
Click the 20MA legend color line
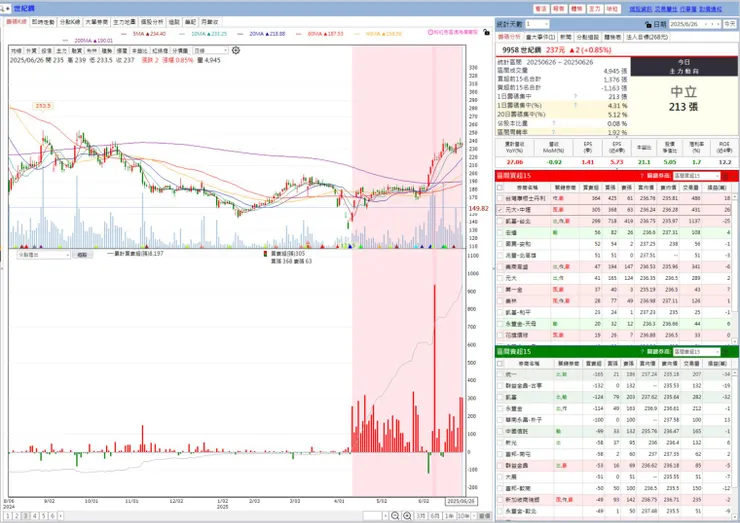pos(241,34)
